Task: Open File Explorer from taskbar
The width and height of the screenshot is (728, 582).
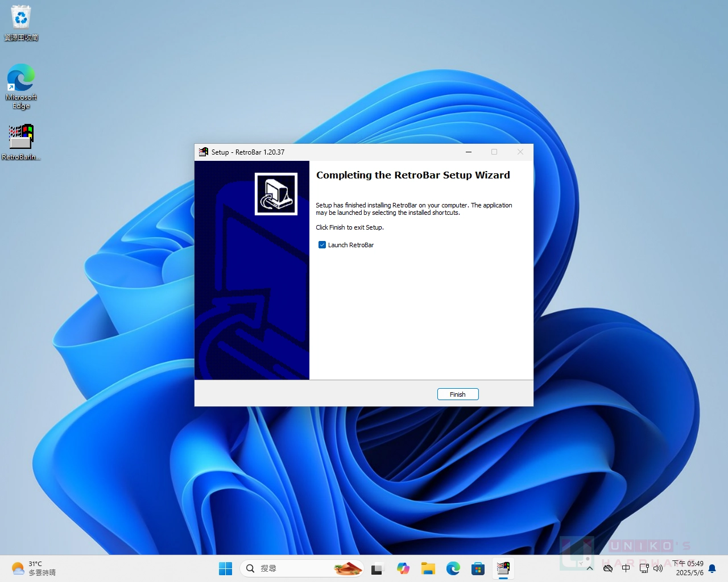Action: (x=428, y=568)
